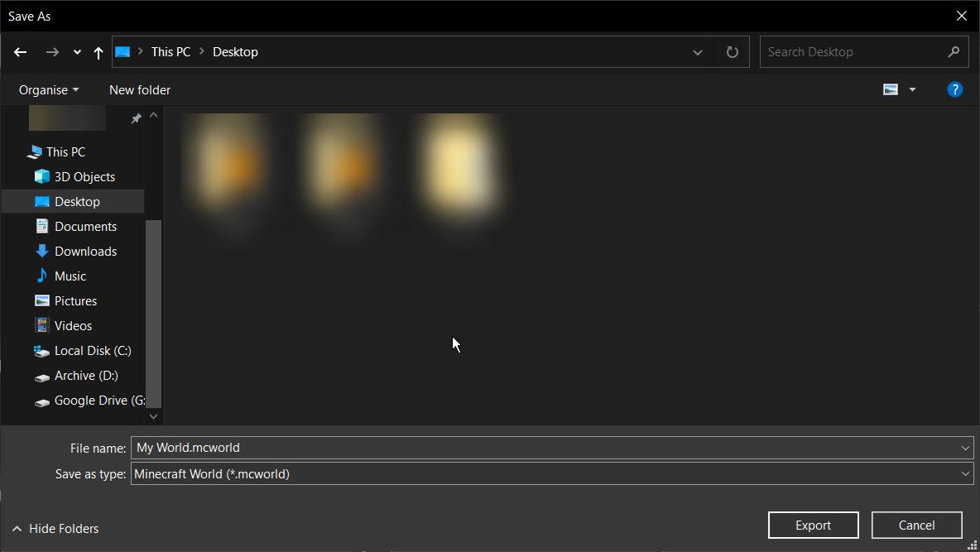Image resolution: width=980 pixels, height=552 pixels.
Task: Click the Up one level arrow
Action: [98, 52]
